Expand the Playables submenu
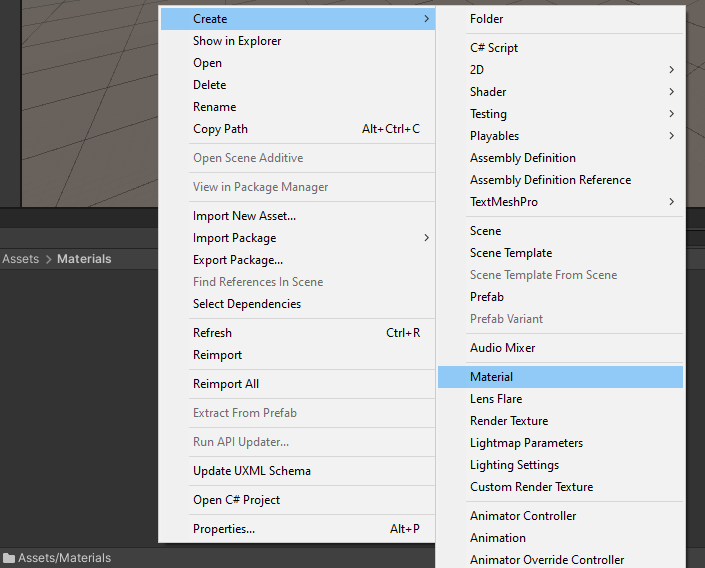This screenshot has width=705, height=568. coord(494,136)
